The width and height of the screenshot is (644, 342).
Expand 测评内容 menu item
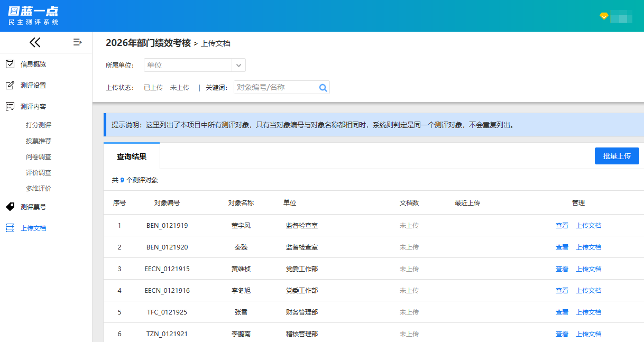click(x=33, y=106)
